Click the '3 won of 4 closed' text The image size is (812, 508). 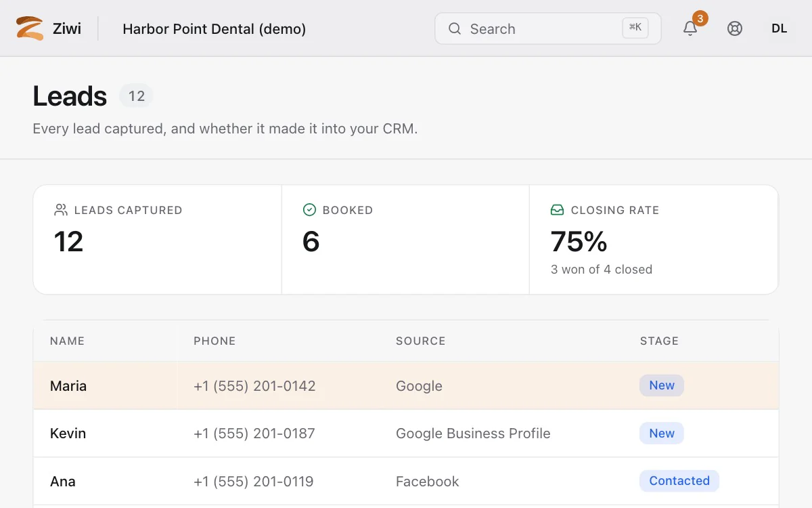pos(602,270)
